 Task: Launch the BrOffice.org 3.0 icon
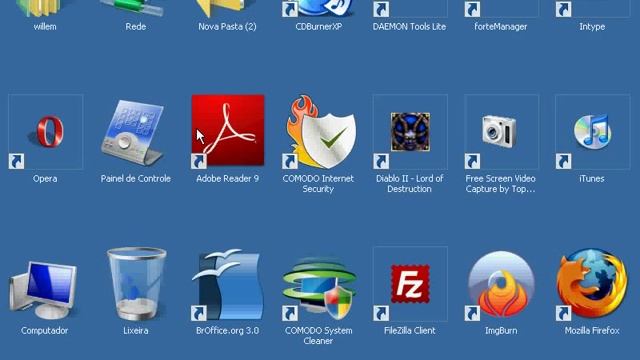point(227,285)
